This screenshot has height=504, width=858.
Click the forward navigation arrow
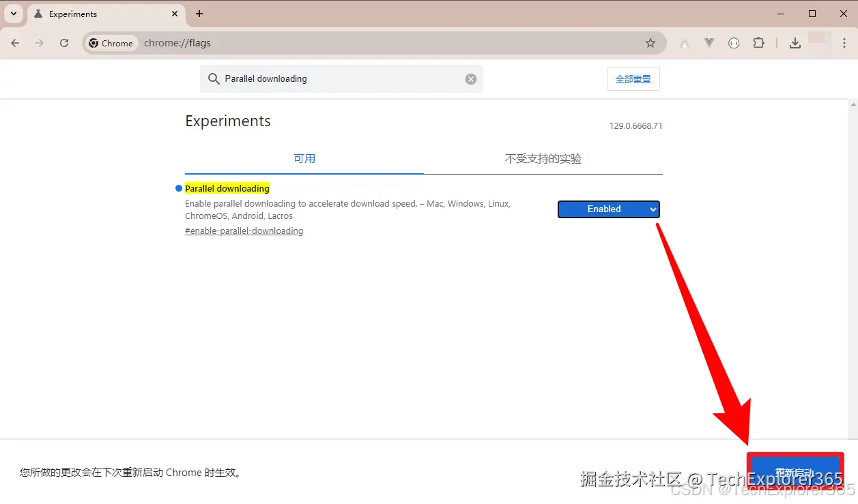pos(40,43)
